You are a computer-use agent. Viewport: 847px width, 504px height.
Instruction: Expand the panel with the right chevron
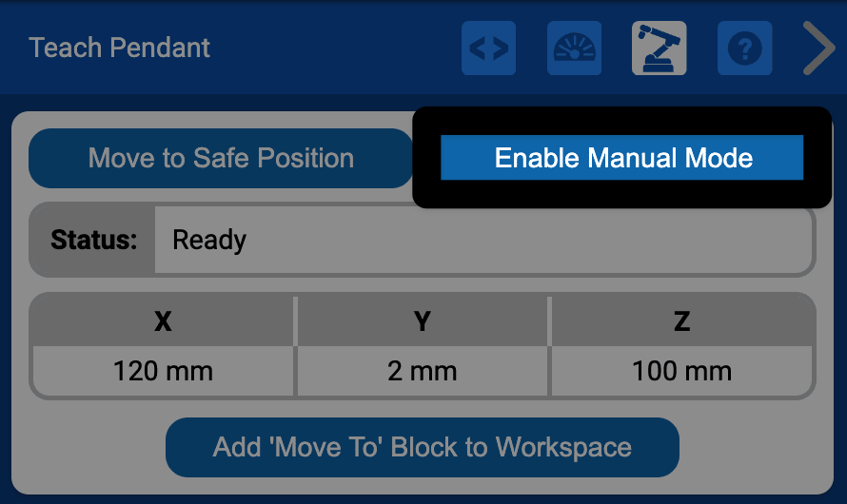[x=817, y=48]
